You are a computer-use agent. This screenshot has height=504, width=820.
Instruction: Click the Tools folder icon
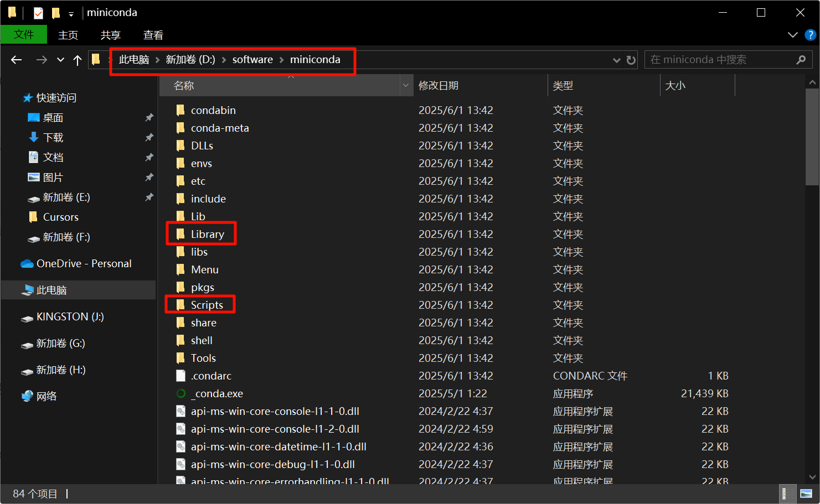tap(180, 358)
